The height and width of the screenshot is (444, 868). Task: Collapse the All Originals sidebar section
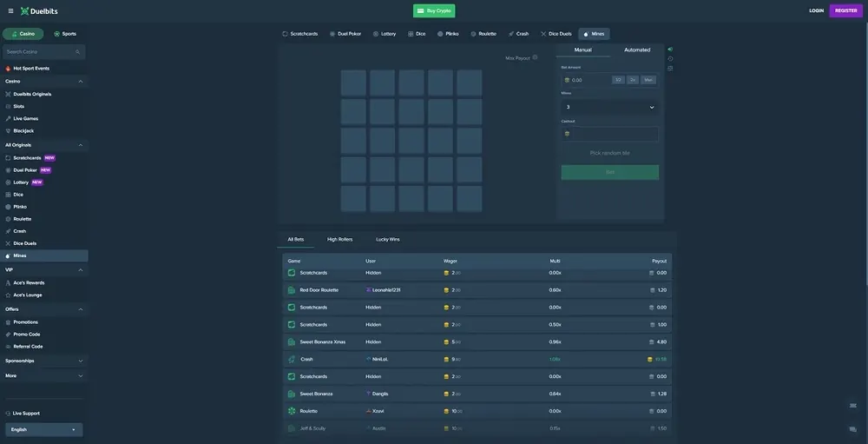coord(81,145)
